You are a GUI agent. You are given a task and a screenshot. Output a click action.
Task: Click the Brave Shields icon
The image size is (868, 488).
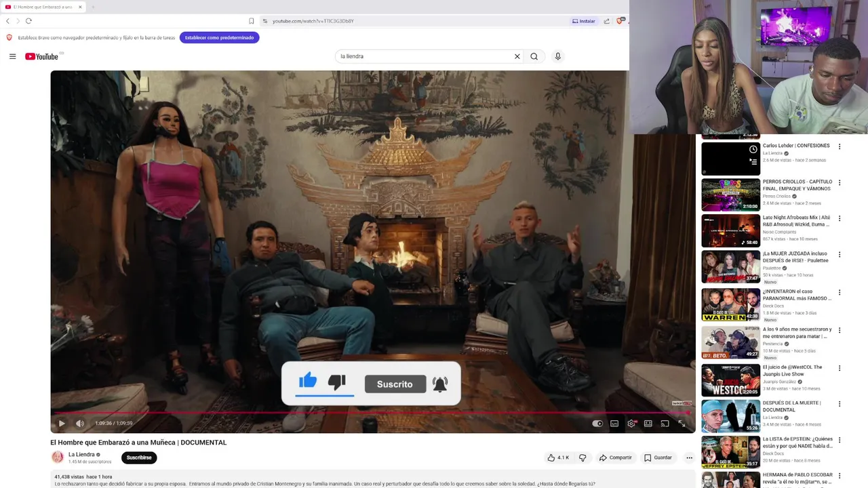620,21
